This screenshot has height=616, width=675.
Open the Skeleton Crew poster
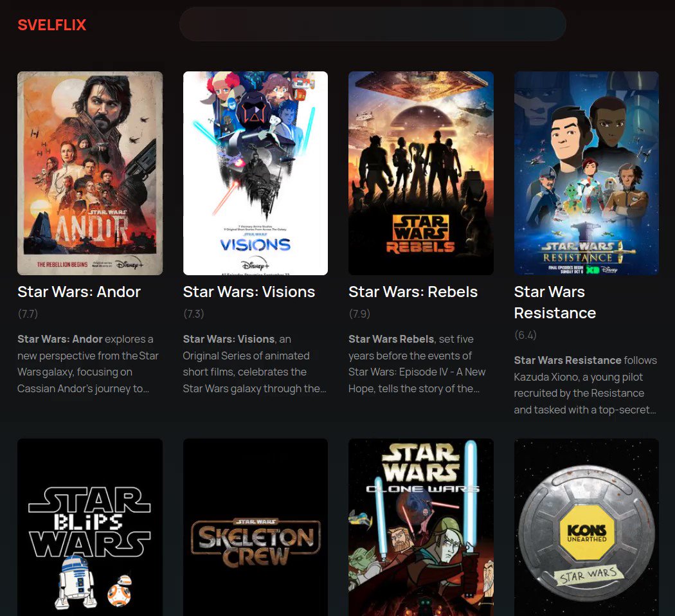click(256, 527)
